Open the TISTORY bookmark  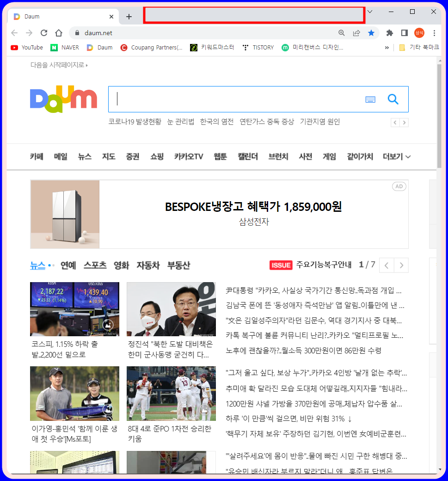tap(258, 48)
